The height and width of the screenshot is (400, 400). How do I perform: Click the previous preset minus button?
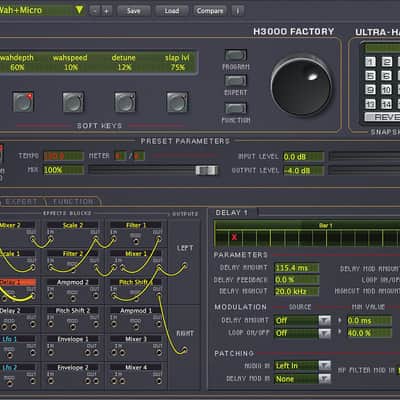tap(95, 11)
